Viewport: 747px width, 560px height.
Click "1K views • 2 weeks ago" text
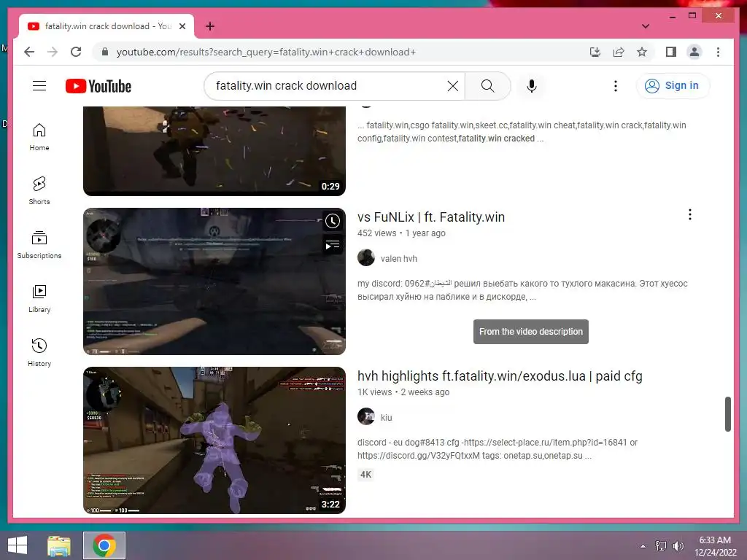(403, 392)
